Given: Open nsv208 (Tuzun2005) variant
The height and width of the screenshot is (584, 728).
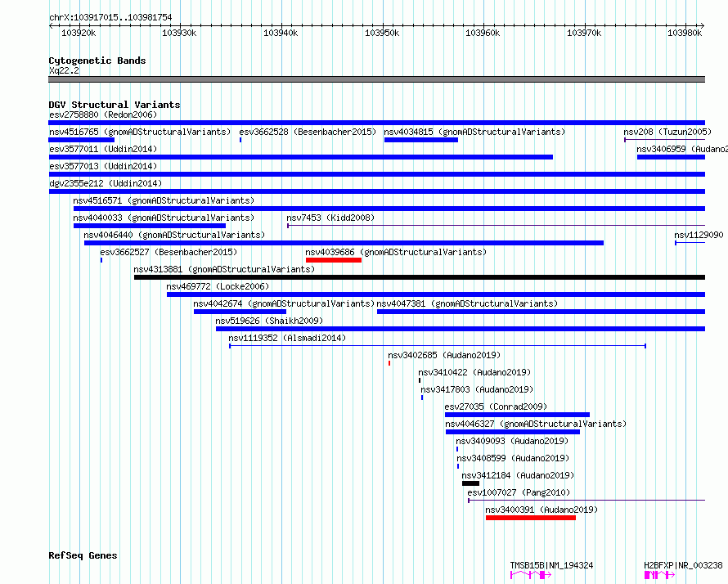Looking at the screenshot, I should point(667,132).
